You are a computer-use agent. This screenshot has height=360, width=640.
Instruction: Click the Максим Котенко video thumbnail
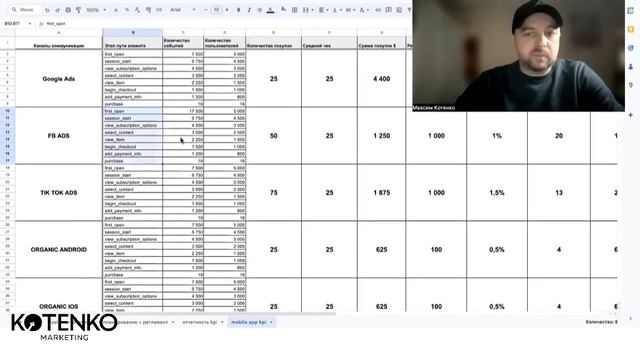point(518,56)
